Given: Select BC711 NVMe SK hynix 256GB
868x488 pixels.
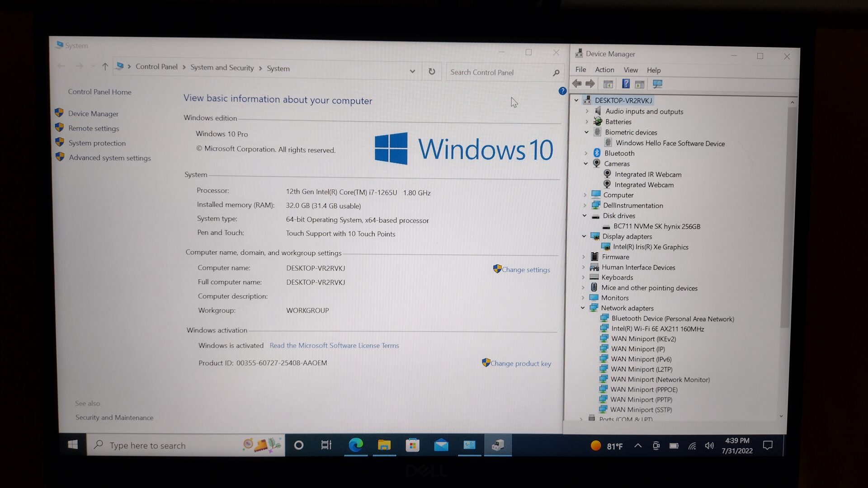Looking at the screenshot, I should click(657, 226).
